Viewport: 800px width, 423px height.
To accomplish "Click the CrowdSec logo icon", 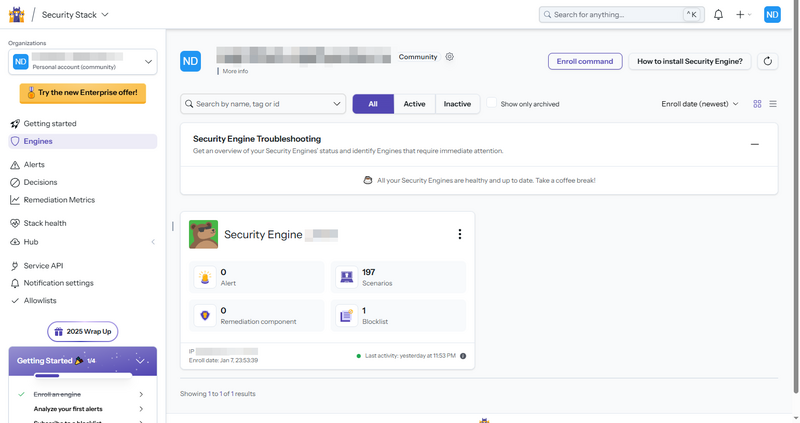I will click(x=16, y=14).
